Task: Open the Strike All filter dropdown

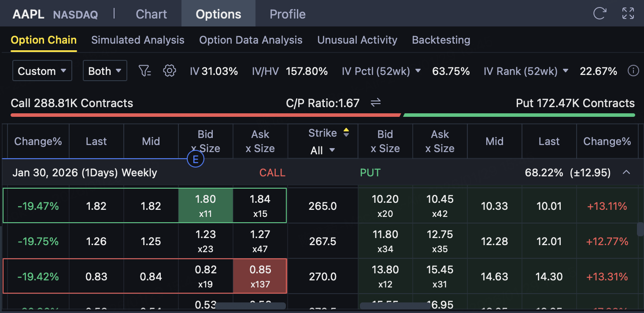Action: [322, 150]
